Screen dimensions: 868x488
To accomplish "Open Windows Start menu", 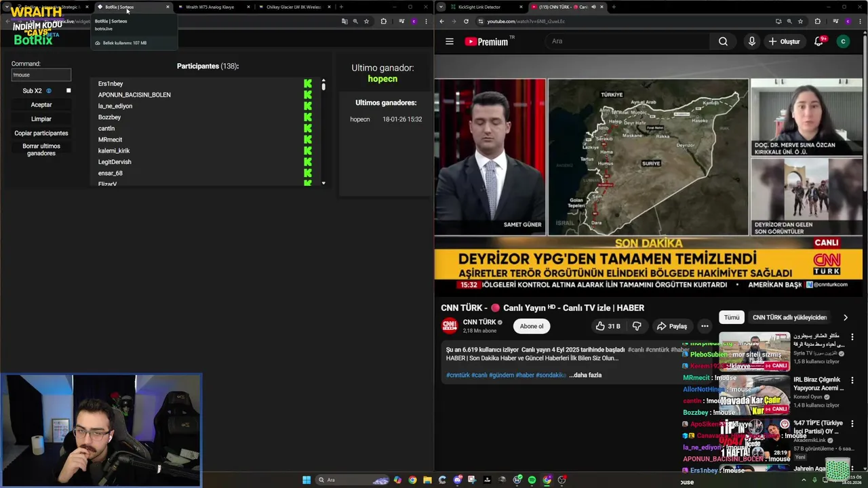I will point(307,480).
